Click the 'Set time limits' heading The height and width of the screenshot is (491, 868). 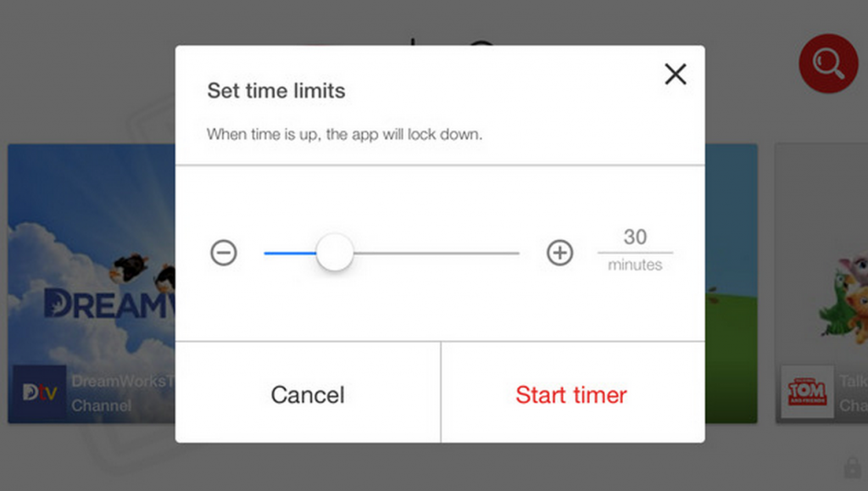276,91
